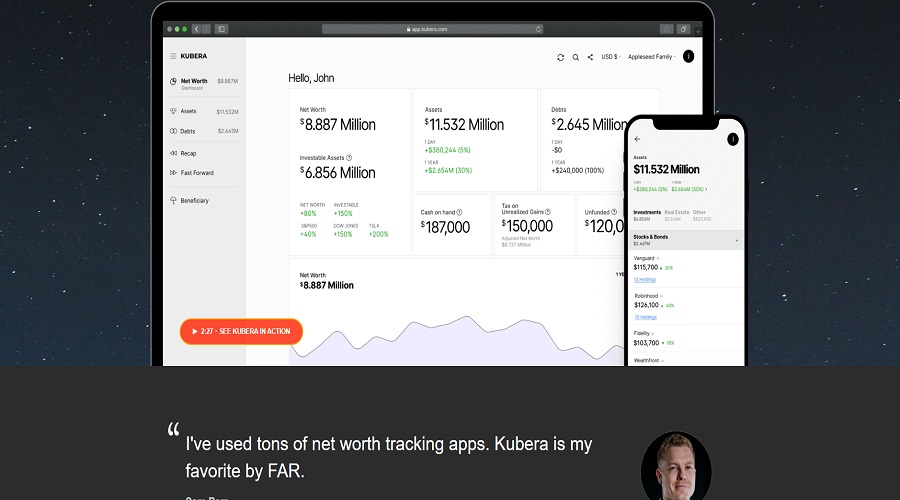Reload the page from the address bar
900x500 pixels.
538,29
